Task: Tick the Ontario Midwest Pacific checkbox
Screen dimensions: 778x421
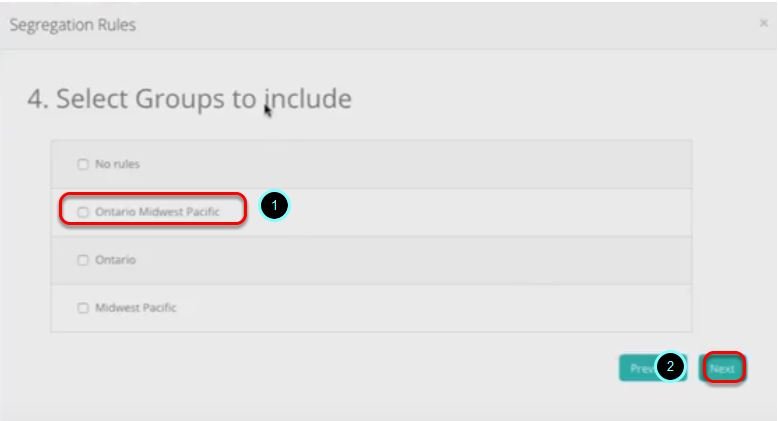Action: coord(84,212)
